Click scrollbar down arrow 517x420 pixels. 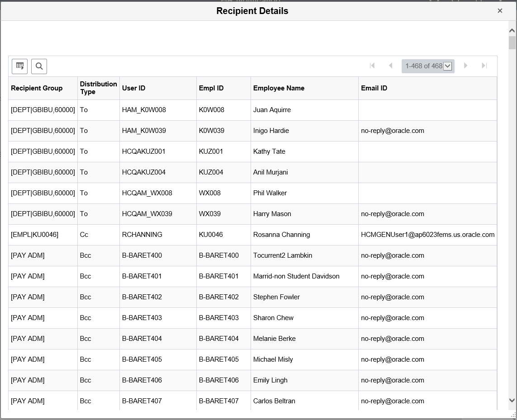pos(512,400)
